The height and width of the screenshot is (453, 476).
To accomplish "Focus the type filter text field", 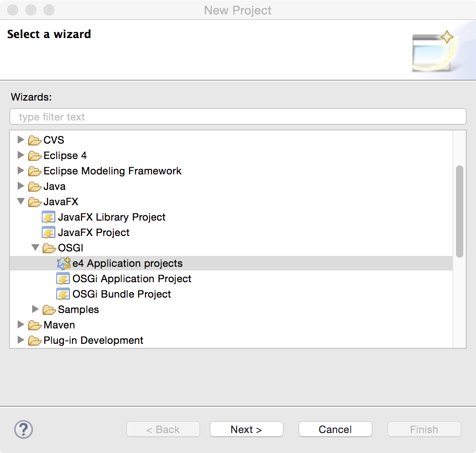I will (238, 117).
